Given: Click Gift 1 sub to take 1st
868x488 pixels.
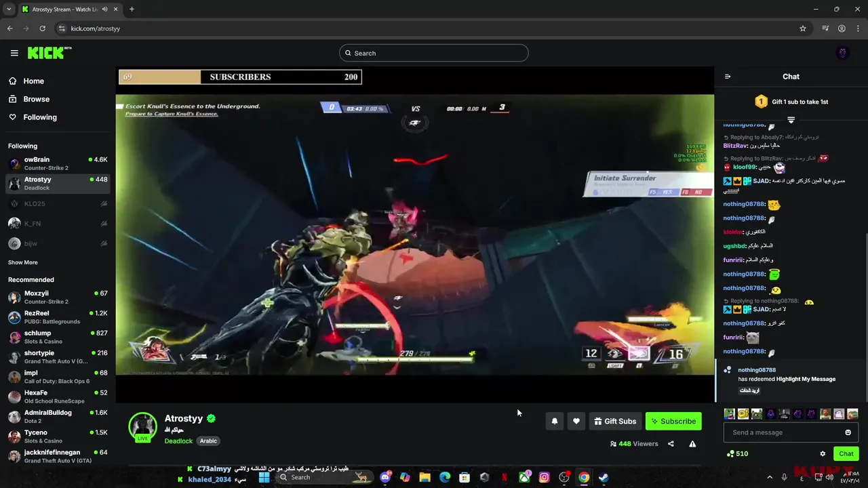Looking at the screenshot, I should [791, 102].
